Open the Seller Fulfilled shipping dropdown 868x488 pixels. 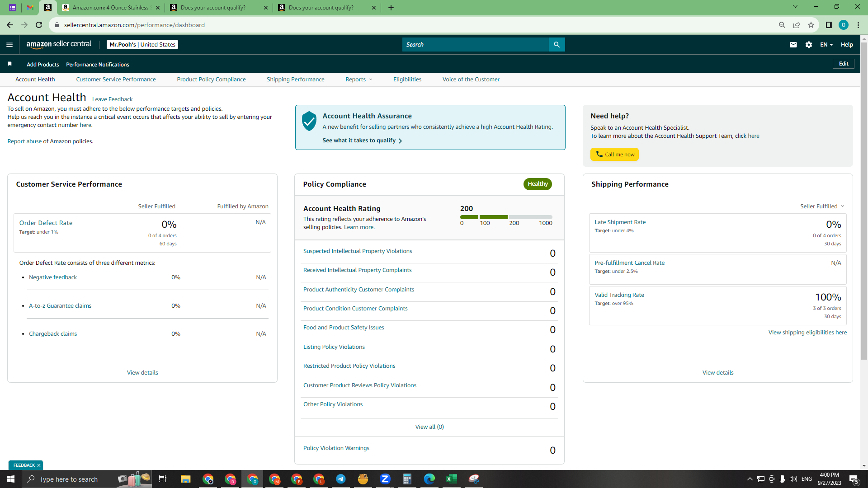[x=822, y=206]
